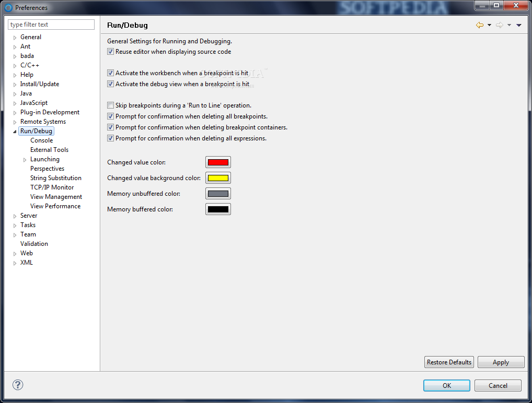Select the Java category label

[x=26, y=93]
